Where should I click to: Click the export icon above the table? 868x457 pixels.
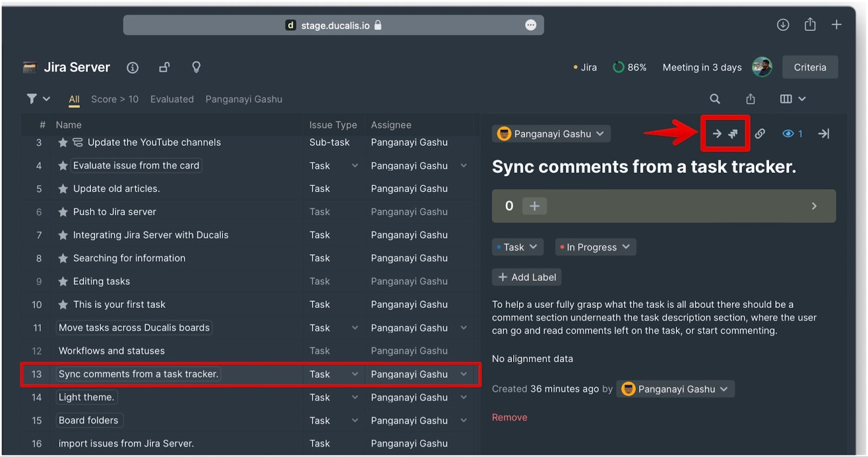(x=750, y=99)
